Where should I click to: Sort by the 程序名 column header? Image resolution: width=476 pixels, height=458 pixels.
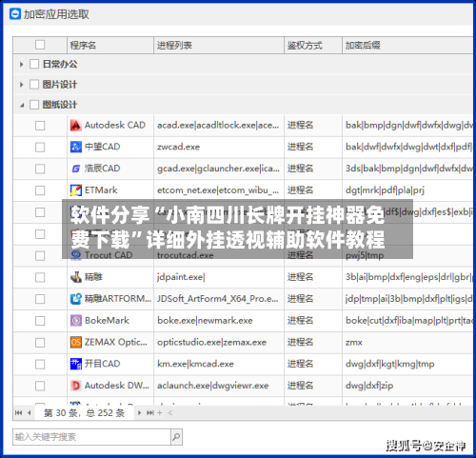tap(110, 45)
